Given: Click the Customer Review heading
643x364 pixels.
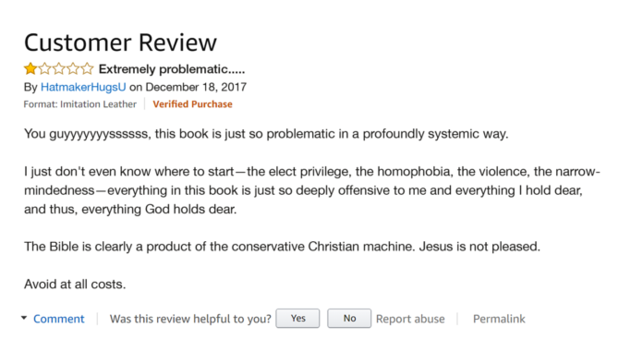Looking at the screenshot, I should pos(120,42).
